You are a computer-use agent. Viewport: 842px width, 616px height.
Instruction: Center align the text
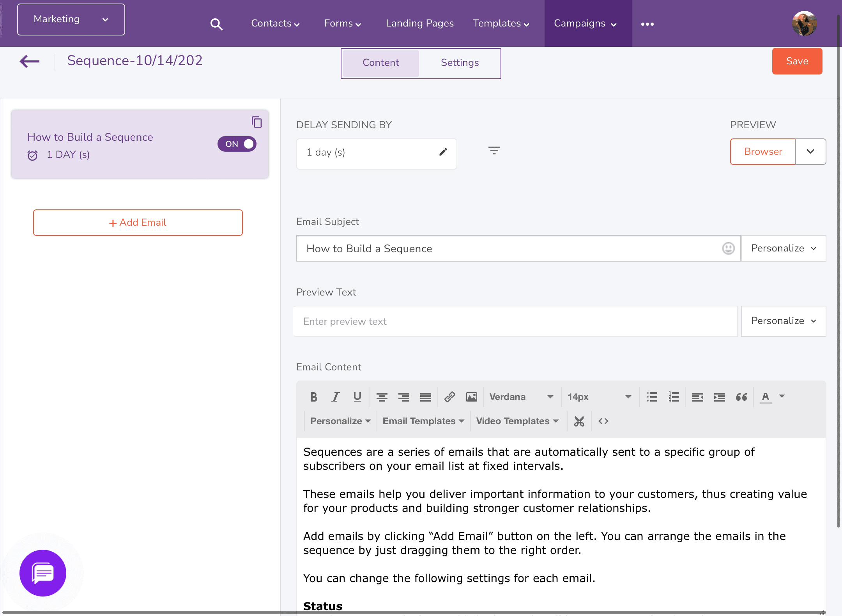click(x=382, y=397)
